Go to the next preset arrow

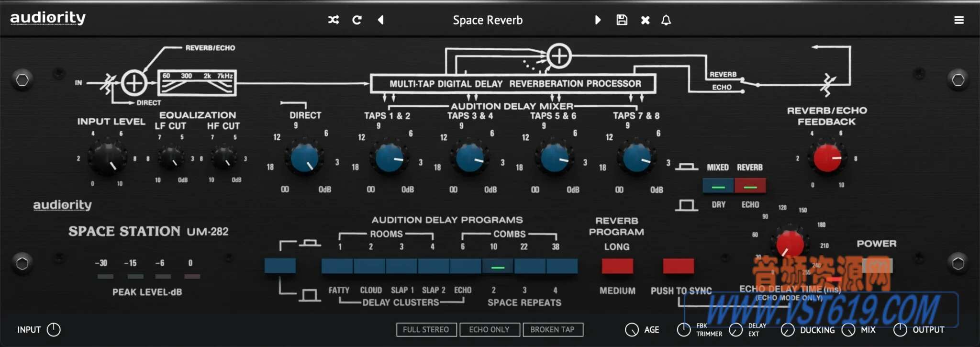(x=598, y=20)
